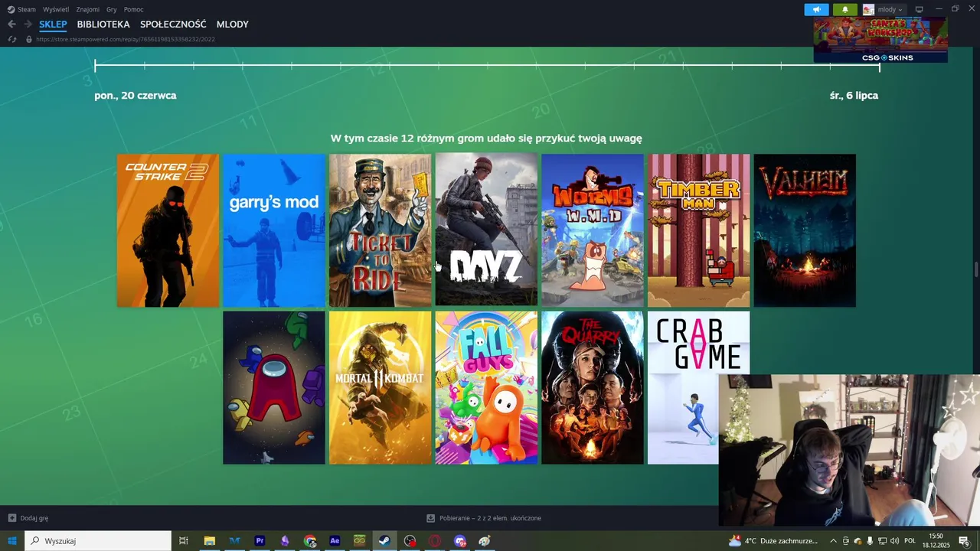Open the Pobieranie downloads status
980x551 pixels.
[x=484, y=518]
